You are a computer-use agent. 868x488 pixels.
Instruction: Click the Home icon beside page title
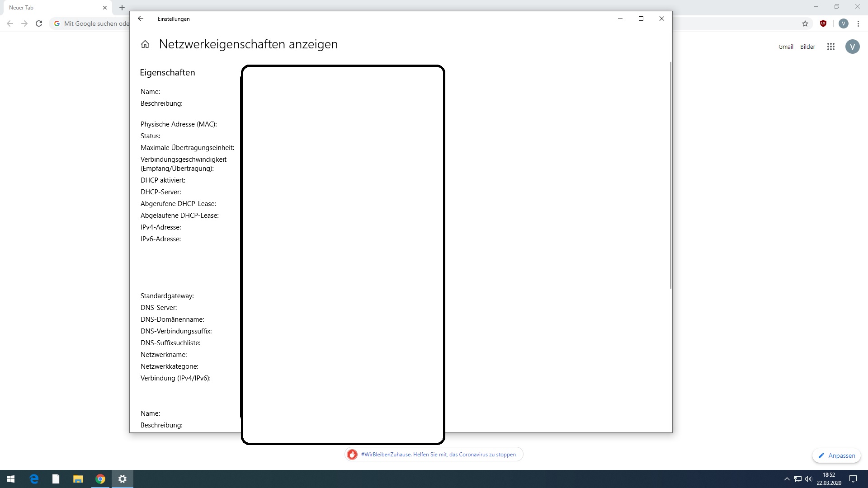[145, 44]
